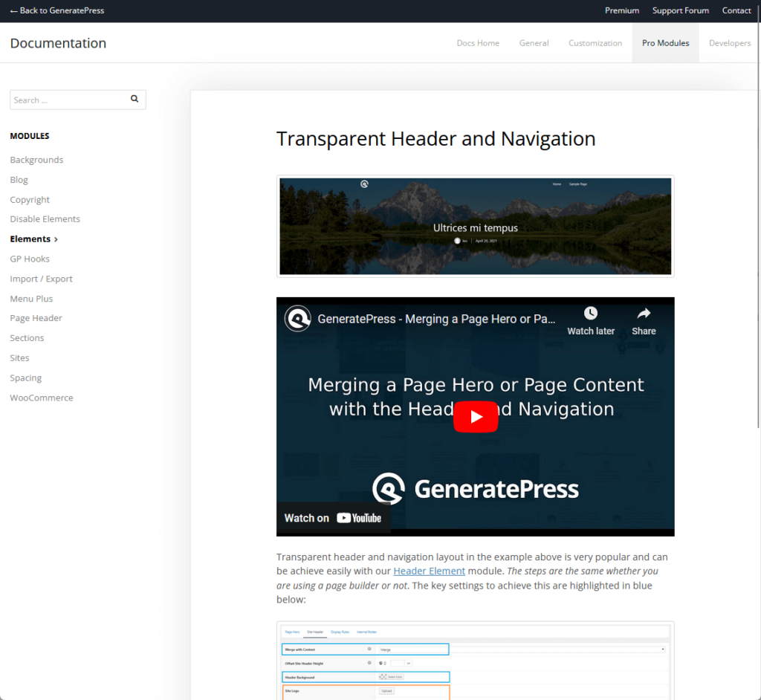The width and height of the screenshot is (761, 700).
Task: Open Blog module docs
Action: tap(19, 180)
